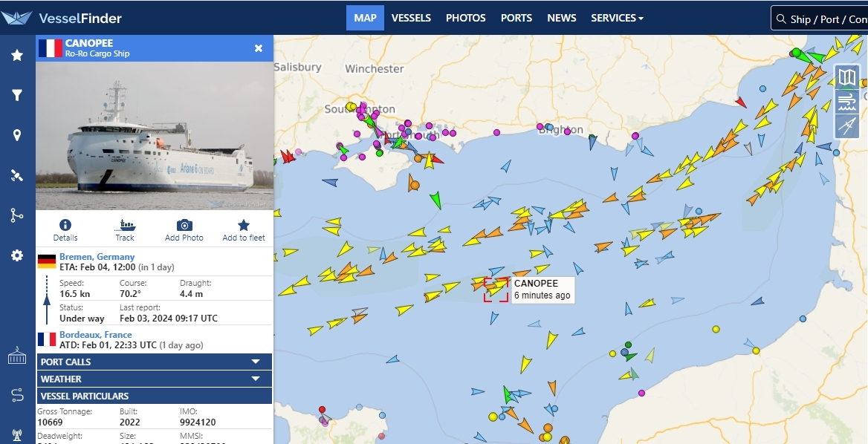Click the Salisbury city label on map

pyautogui.click(x=298, y=67)
